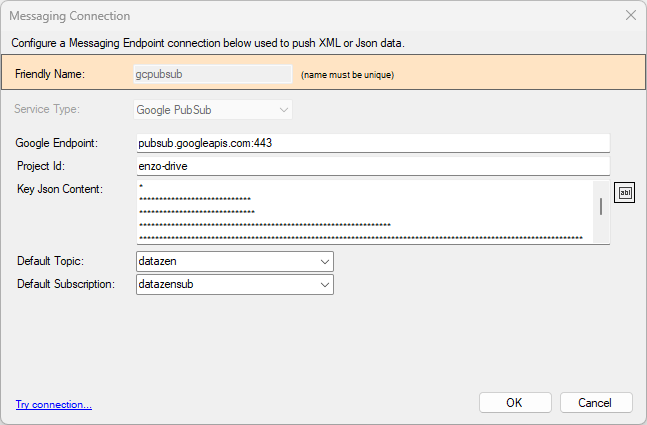
Task: Confirm the settings with OK
Action: click(x=515, y=402)
